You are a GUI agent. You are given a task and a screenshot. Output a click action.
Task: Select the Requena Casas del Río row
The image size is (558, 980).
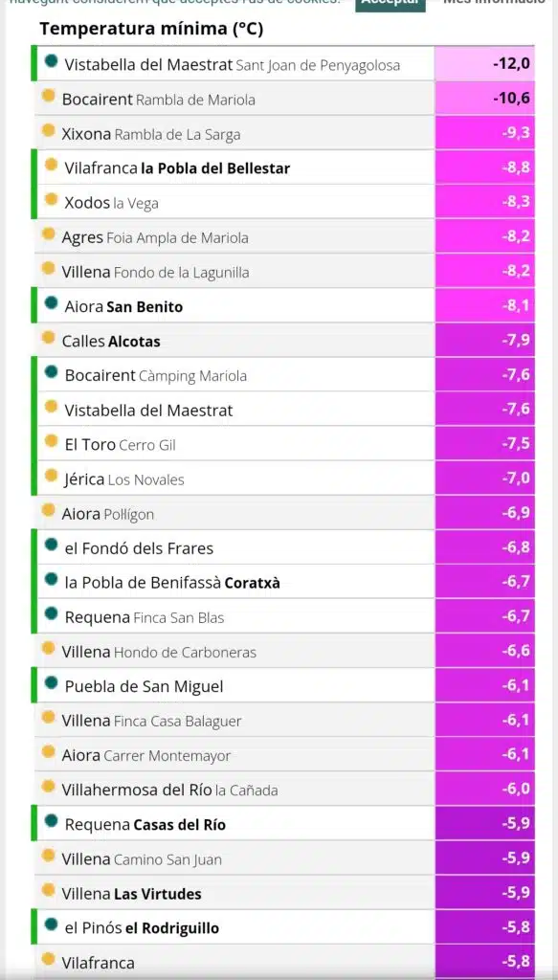coord(284,824)
